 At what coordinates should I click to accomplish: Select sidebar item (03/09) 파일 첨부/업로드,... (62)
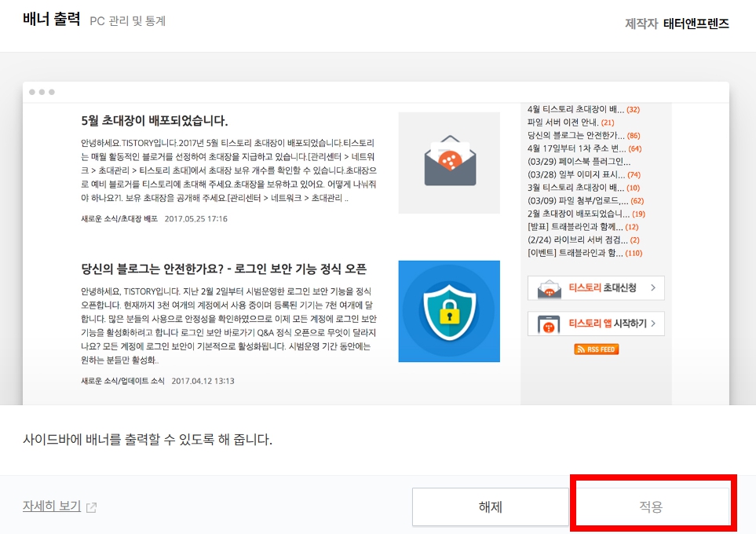coord(586,201)
